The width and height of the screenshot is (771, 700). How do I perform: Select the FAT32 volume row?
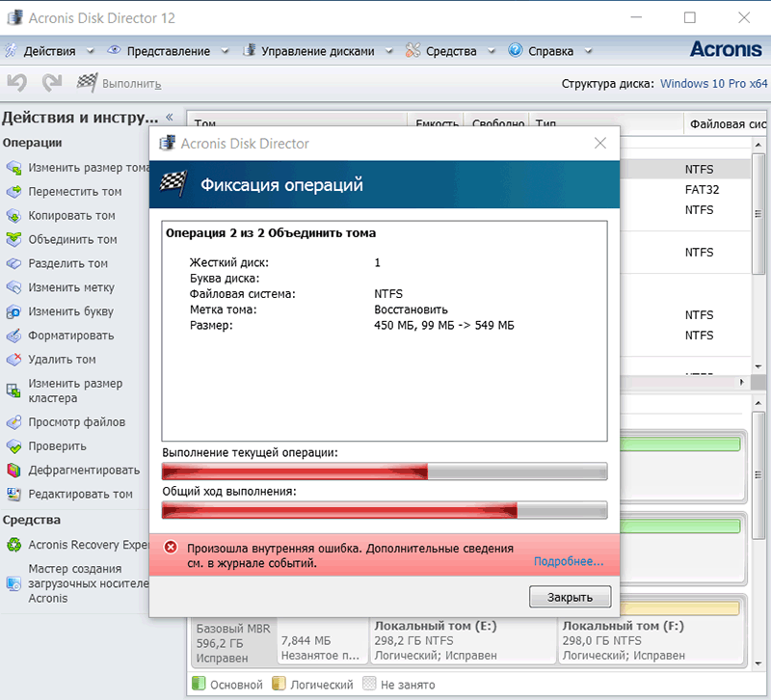coord(685,189)
